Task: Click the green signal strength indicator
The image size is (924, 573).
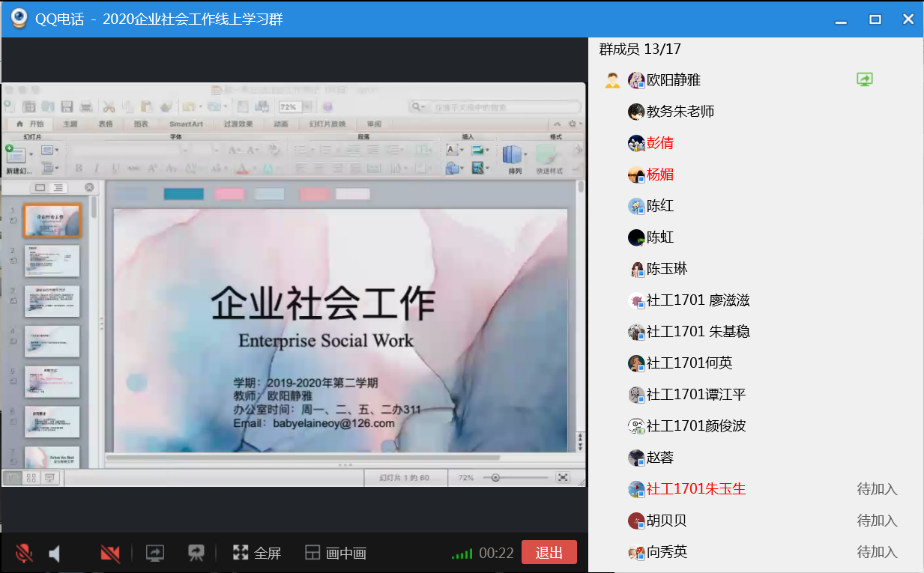Action: point(462,554)
